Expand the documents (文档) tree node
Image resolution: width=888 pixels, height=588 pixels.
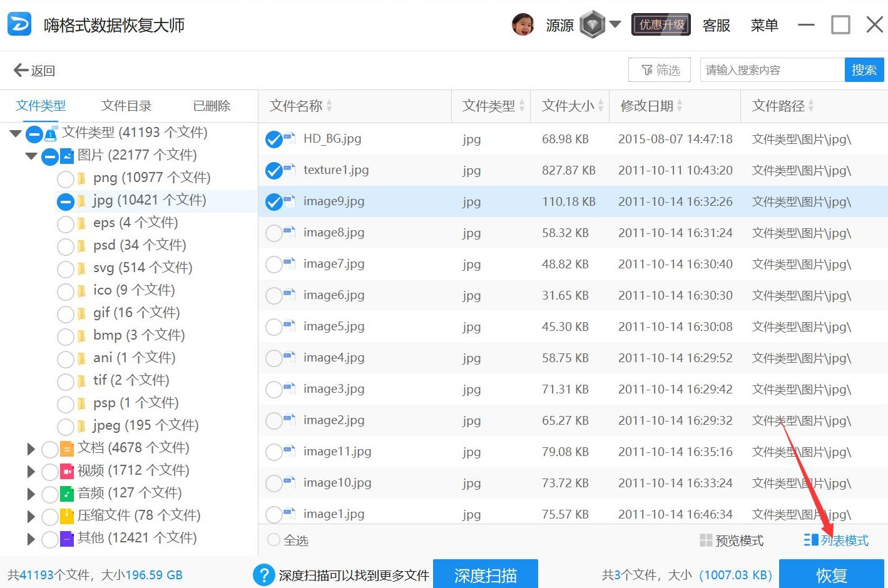31,449
